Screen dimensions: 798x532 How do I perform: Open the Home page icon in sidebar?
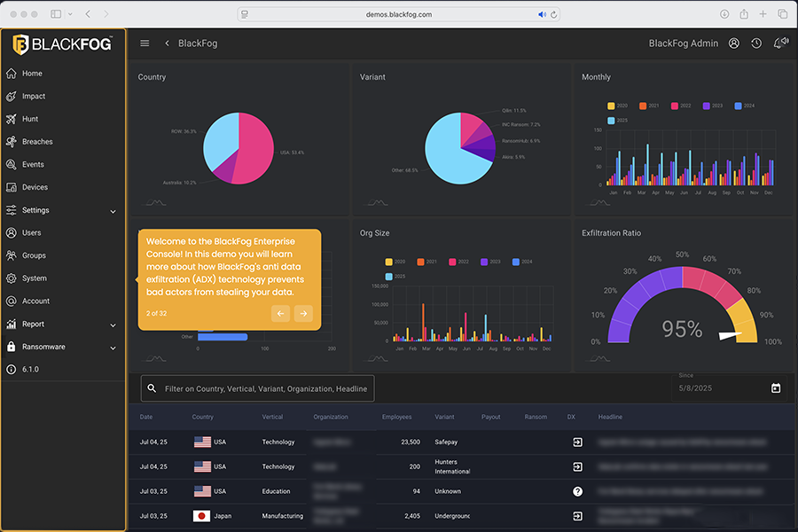(12, 74)
